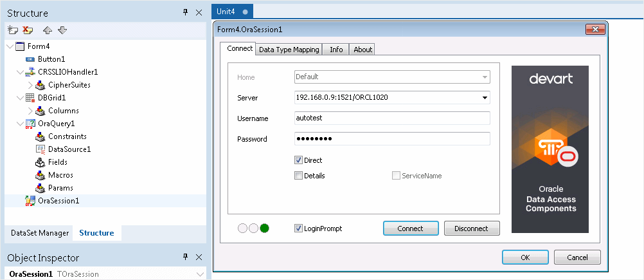Click the DataSource1 component icon
644x280 pixels.
[x=40, y=149]
